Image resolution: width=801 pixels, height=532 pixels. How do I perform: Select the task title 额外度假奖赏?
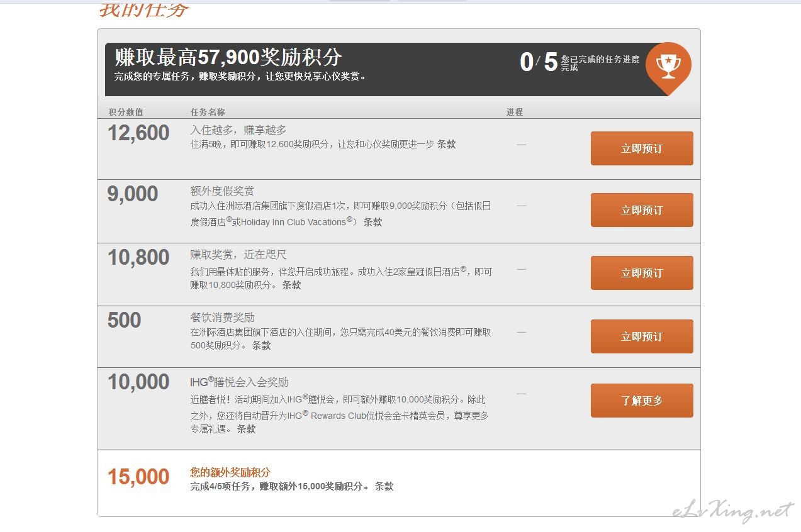[x=222, y=191]
